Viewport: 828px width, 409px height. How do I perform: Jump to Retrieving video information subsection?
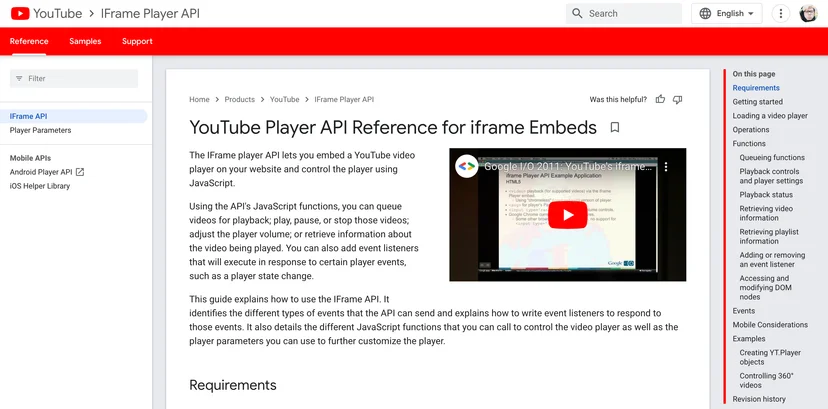766,213
